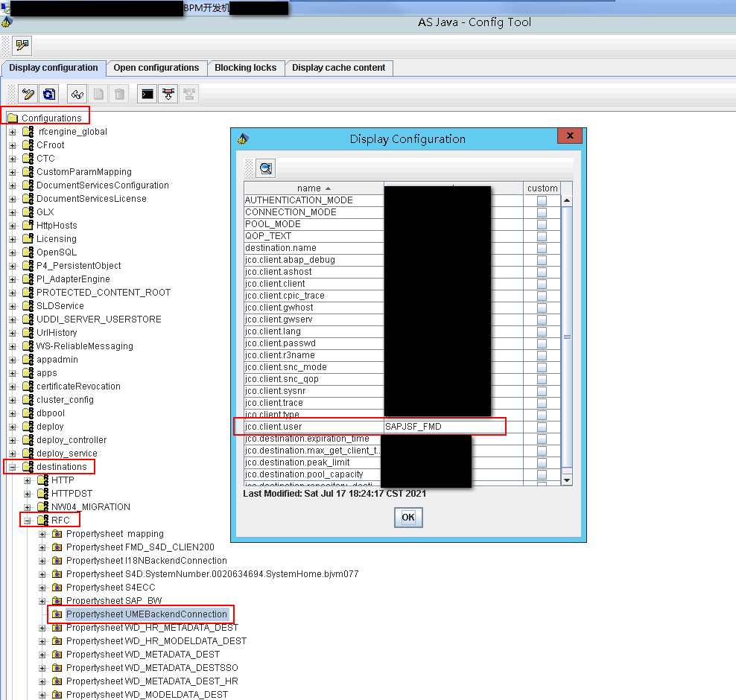Select the SAPJSF_FMD value cell
Image resolution: width=736 pixels, height=700 pixels.
pyautogui.click(x=454, y=427)
